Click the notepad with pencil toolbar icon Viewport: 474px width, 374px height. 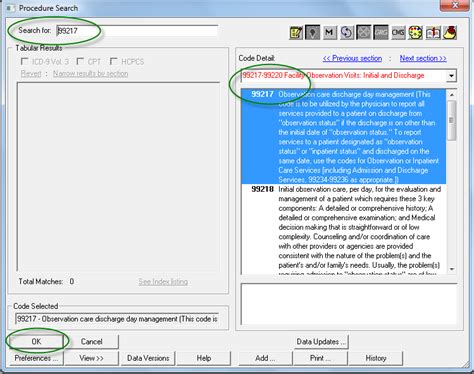(x=296, y=33)
